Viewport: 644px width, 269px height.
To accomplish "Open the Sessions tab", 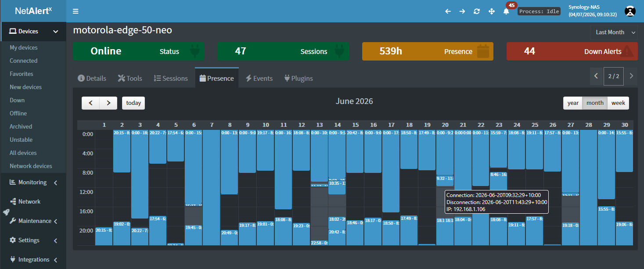I will click(171, 78).
